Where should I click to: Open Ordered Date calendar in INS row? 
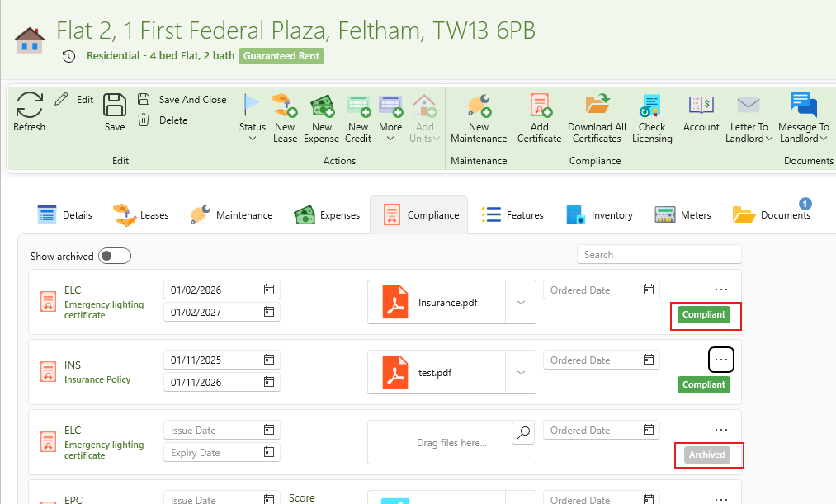[649, 360]
